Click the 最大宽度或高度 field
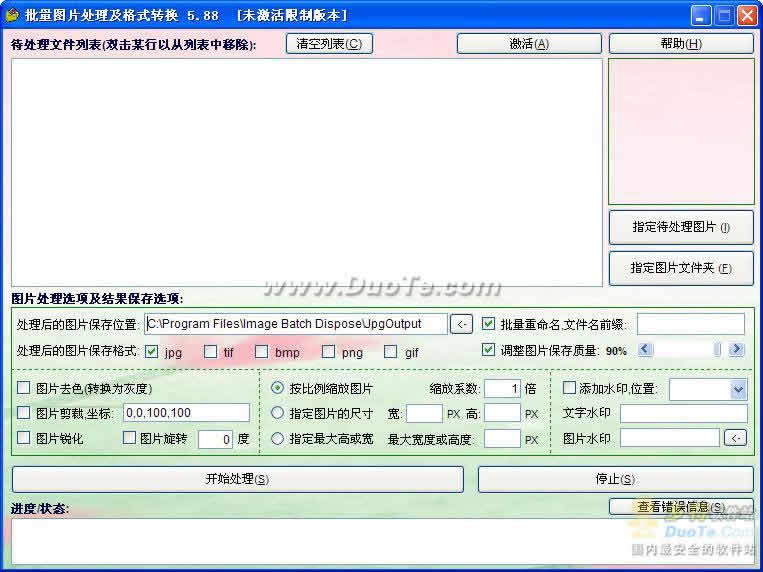Screen dimensions: 763x572 [x=502, y=439]
